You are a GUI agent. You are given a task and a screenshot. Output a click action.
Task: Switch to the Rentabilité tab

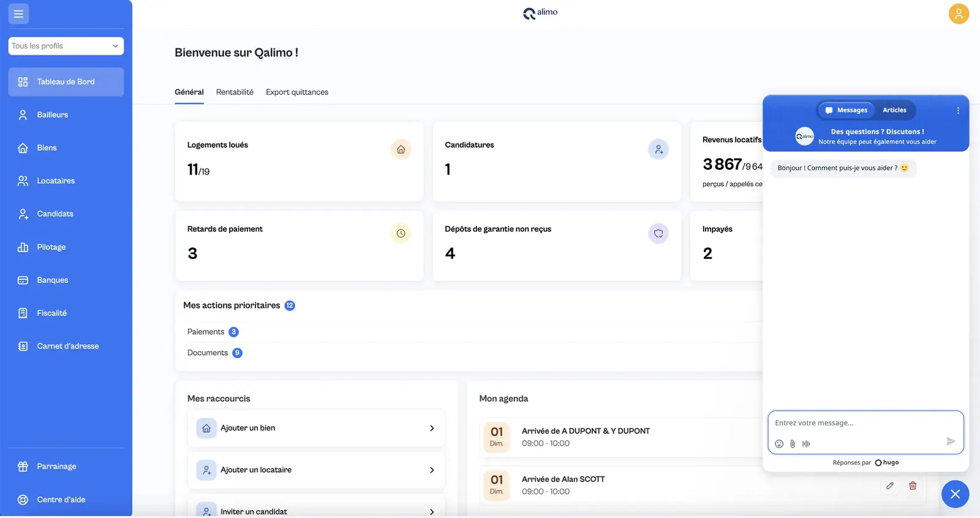[x=235, y=92]
